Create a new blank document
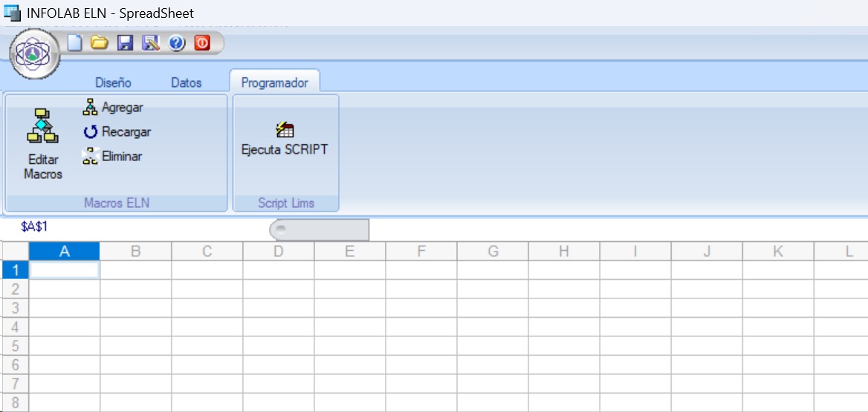 click(74, 43)
